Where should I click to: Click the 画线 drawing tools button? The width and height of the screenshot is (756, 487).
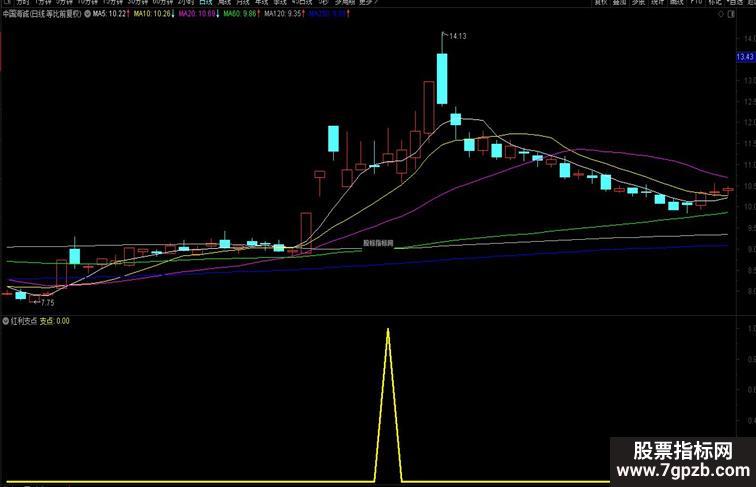pos(677,2)
